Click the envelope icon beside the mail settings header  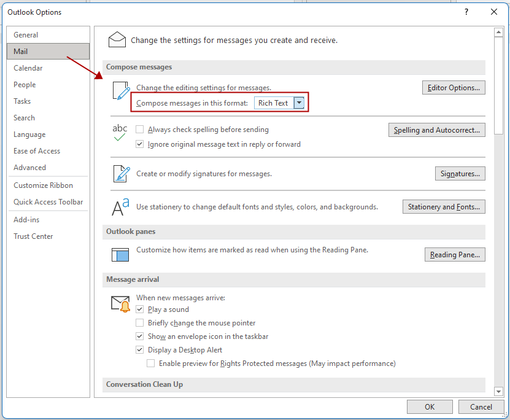pyautogui.click(x=117, y=40)
